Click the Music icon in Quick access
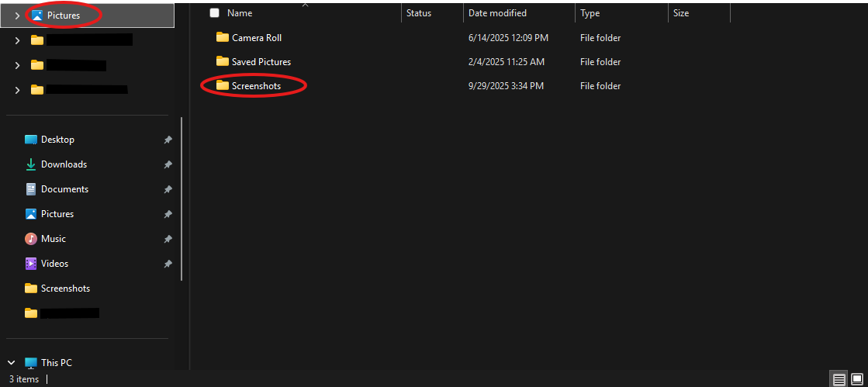The image size is (868, 387). pos(31,239)
